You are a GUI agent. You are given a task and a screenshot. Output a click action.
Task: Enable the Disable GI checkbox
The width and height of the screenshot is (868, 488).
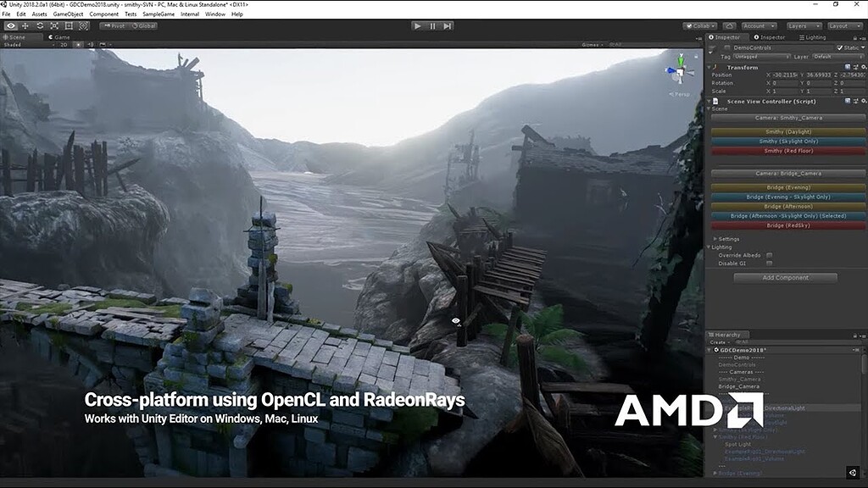769,263
